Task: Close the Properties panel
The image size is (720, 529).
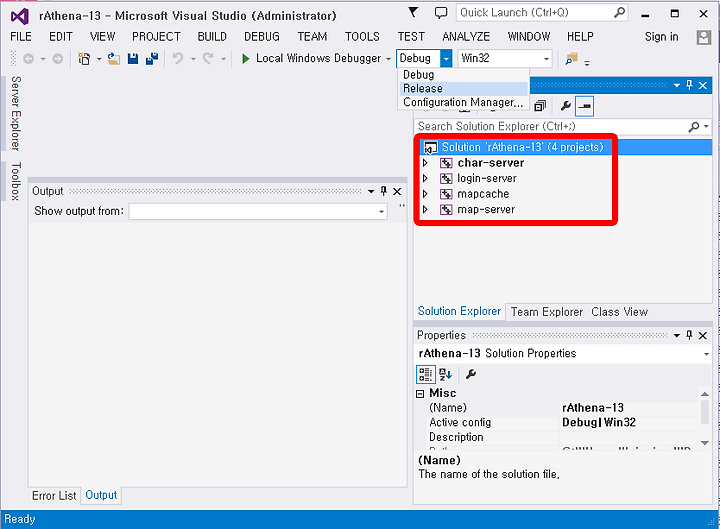Action: 703,336
